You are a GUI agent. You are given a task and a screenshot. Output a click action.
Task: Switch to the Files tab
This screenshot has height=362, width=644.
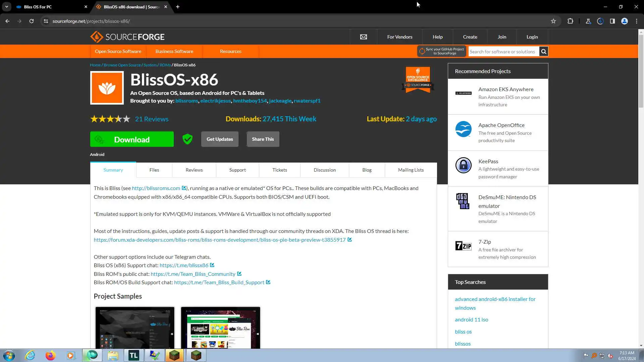tap(154, 170)
